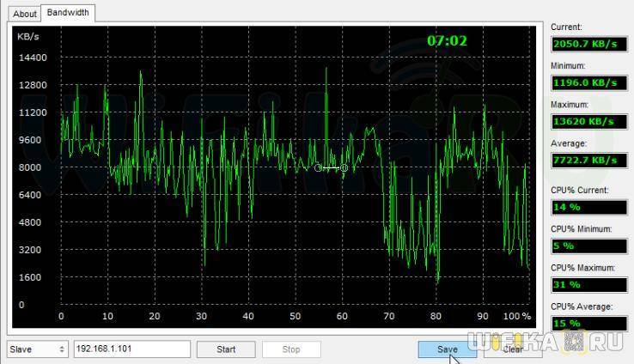The image size is (634, 364).
Task: Click the CPU% Average value 15 %
Action: click(x=589, y=324)
